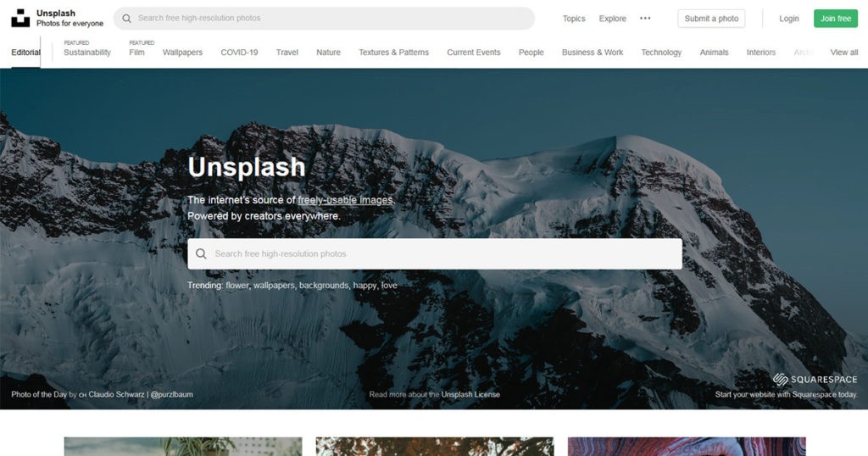Open the Login link
Image resolution: width=868 pixels, height=456 pixels.
789,19
